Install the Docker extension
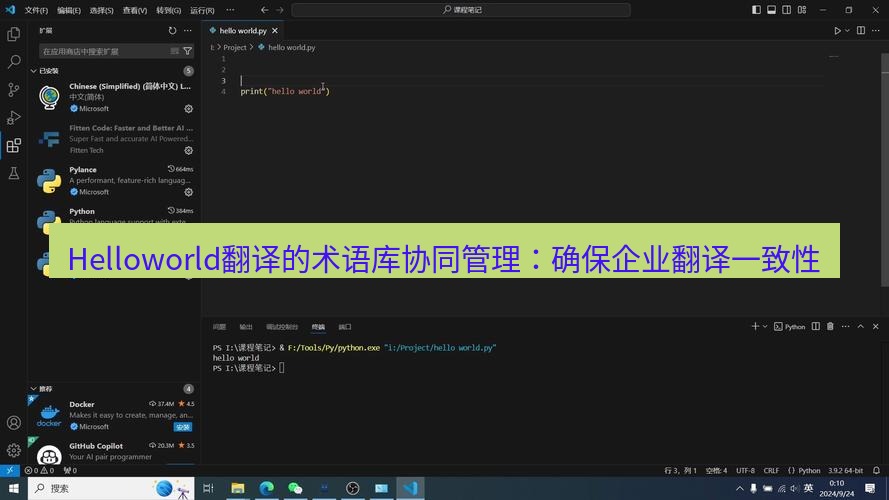889x500 pixels. tap(183, 427)
